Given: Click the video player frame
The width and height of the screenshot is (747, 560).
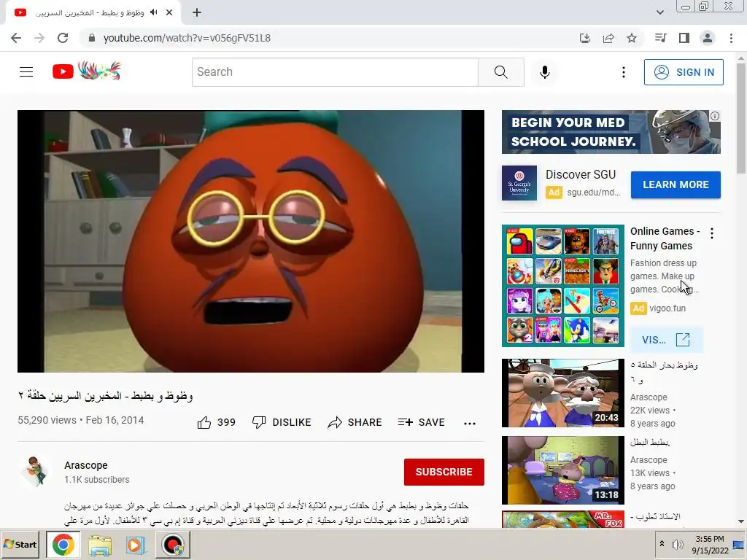Looking at the screenshot, I should (x=251, y=241).
